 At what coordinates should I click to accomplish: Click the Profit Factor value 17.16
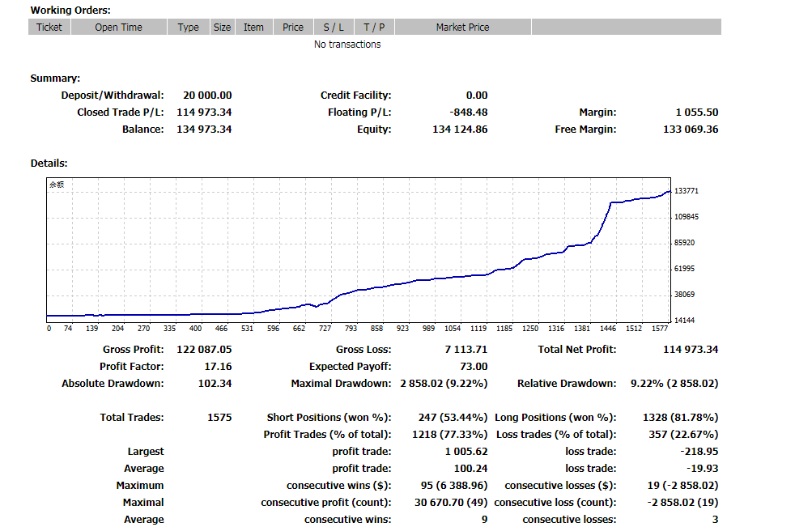[218, 367]
